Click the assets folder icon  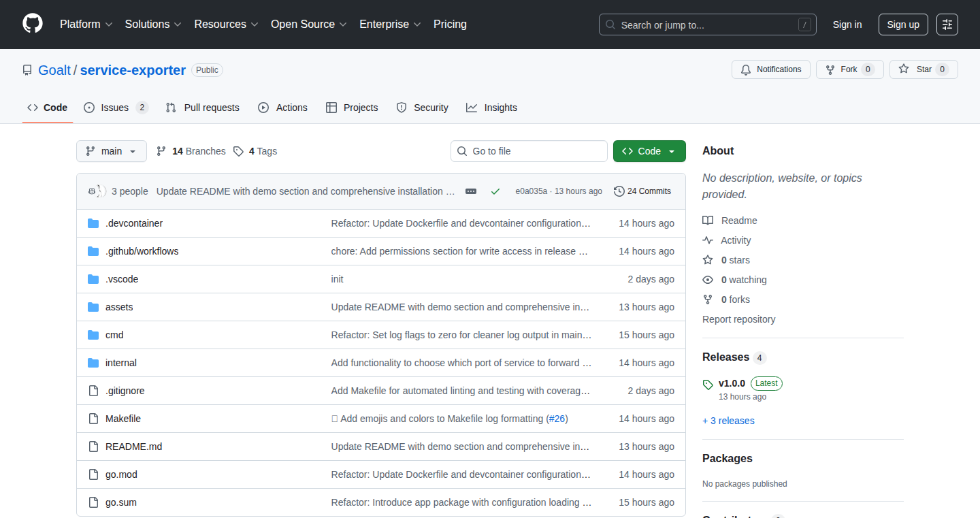[93, 307]
